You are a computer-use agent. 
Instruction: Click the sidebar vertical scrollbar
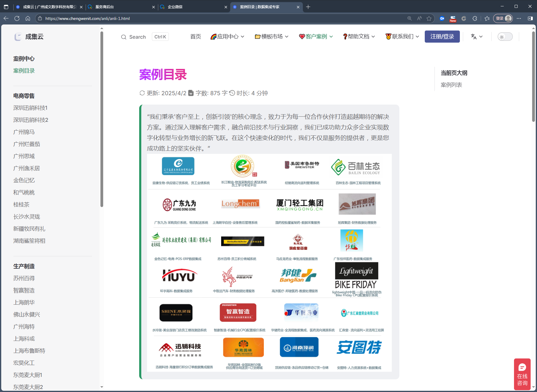(x=102, y=119)
